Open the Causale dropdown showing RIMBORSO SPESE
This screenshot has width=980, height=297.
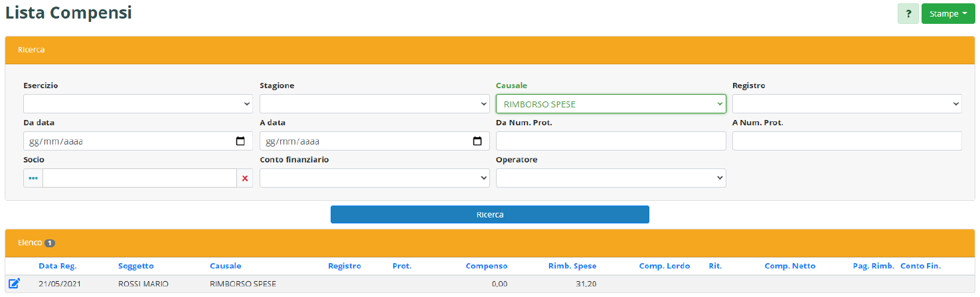(611, 104)
